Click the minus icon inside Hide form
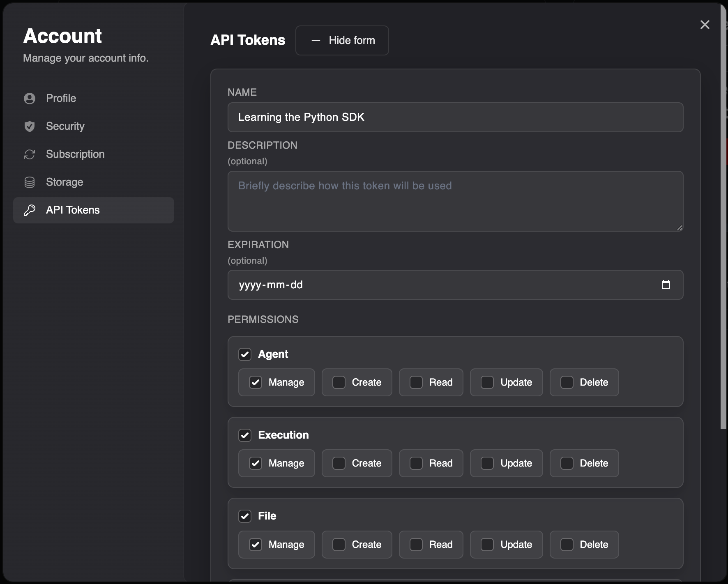The image size is (728, 584). click(x=315, y=40)
